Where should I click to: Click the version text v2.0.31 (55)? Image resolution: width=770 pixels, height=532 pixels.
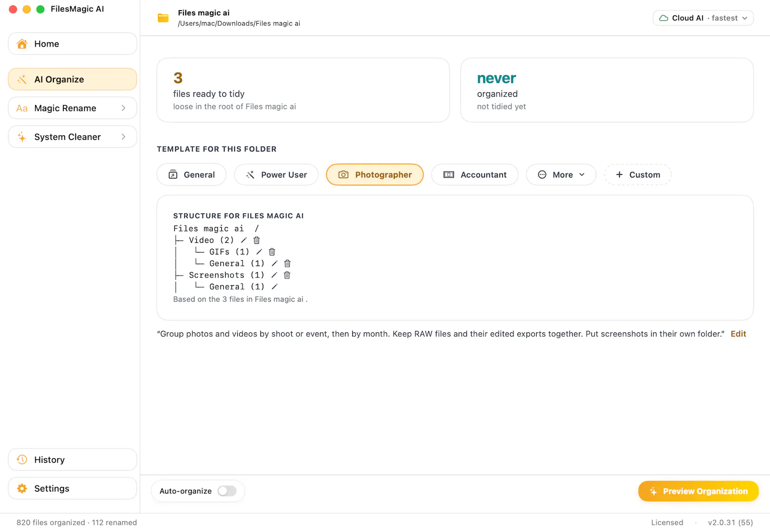coord(731,522)
